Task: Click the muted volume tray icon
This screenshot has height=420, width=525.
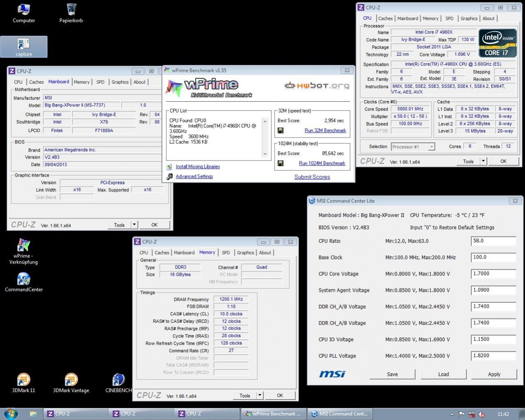Action: coord(482,414)
